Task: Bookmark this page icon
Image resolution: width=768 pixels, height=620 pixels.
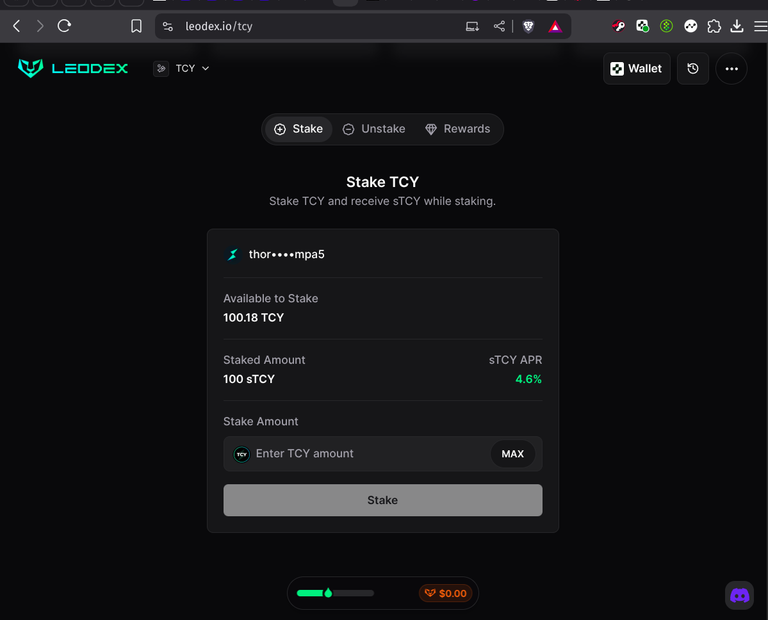Action: (x=136, y=26)
